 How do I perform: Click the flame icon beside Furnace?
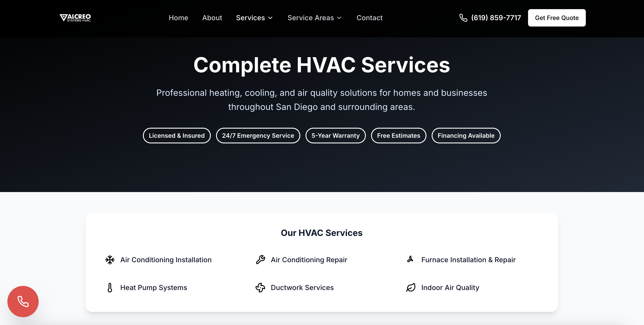tap(410, 259)
